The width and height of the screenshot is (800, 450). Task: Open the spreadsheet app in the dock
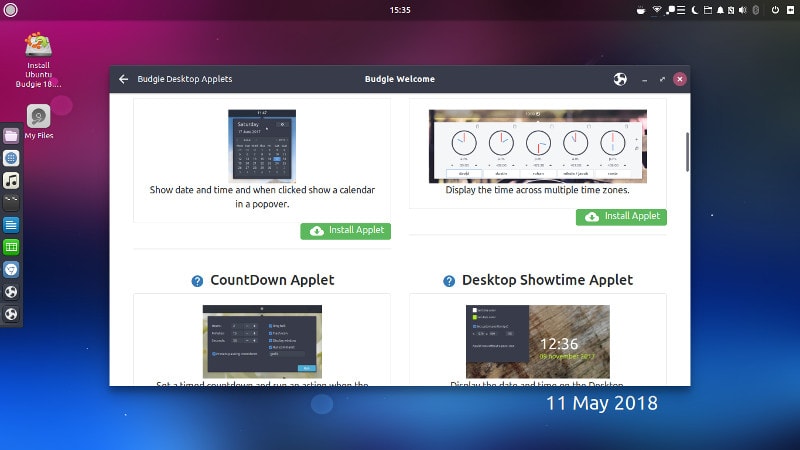[x=11, y=247]
